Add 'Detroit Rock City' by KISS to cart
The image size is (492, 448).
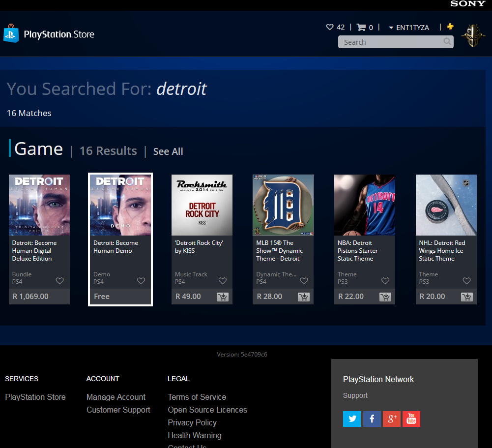tap(223, 297)
